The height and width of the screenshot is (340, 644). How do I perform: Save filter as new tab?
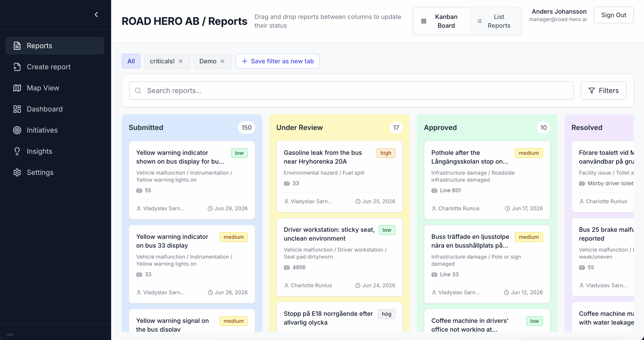pyautogui.click(x=277, y=61)
